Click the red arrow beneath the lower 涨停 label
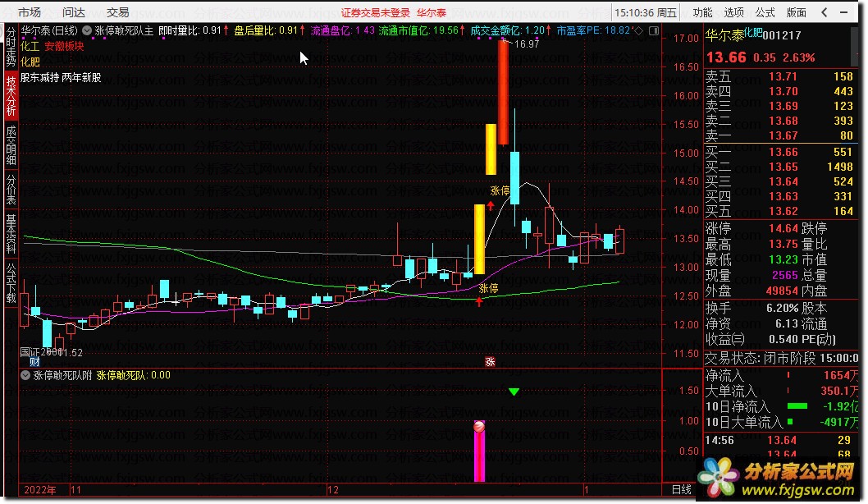 click(x=479, y=302)
